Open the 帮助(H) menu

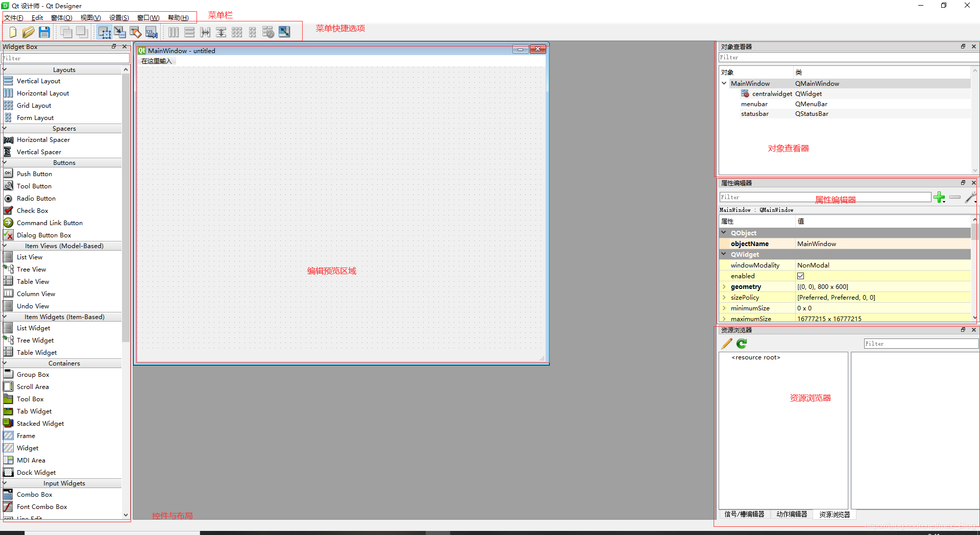pos(178,18)
